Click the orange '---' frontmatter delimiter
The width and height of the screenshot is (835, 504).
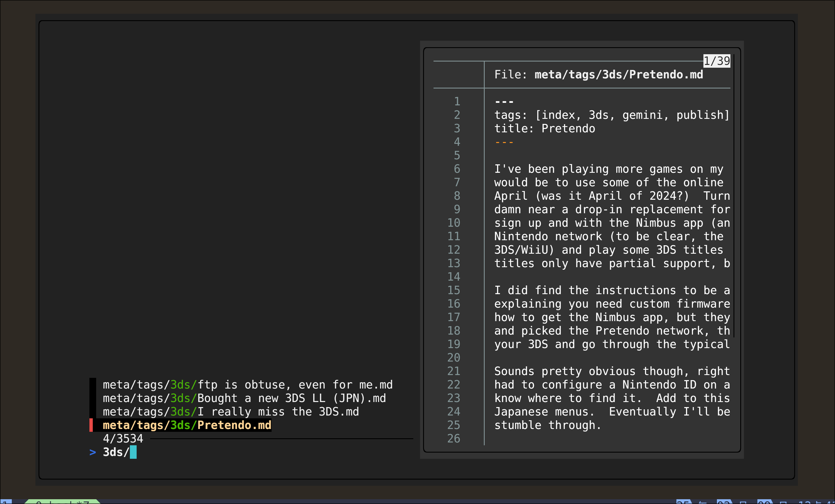click(504, 142)
